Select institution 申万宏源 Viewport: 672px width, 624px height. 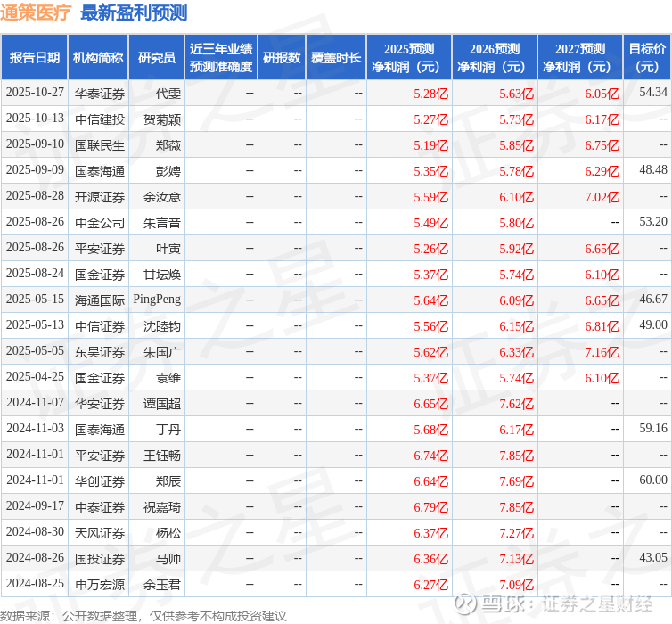(x=100, y=585)
